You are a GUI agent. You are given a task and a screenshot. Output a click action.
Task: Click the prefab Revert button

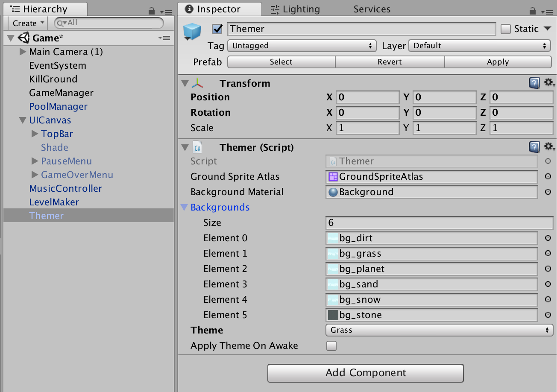pos(390,62)
